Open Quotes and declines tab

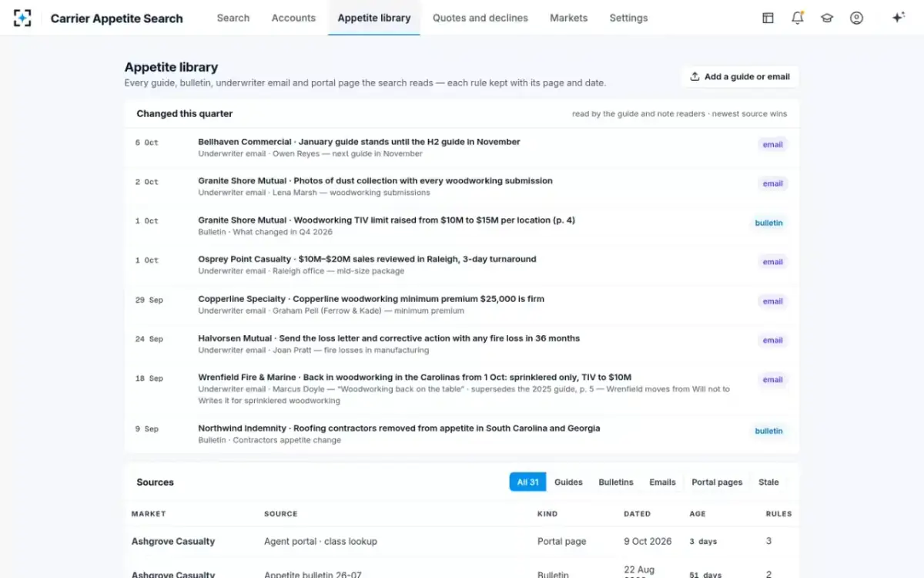(480, 18)
